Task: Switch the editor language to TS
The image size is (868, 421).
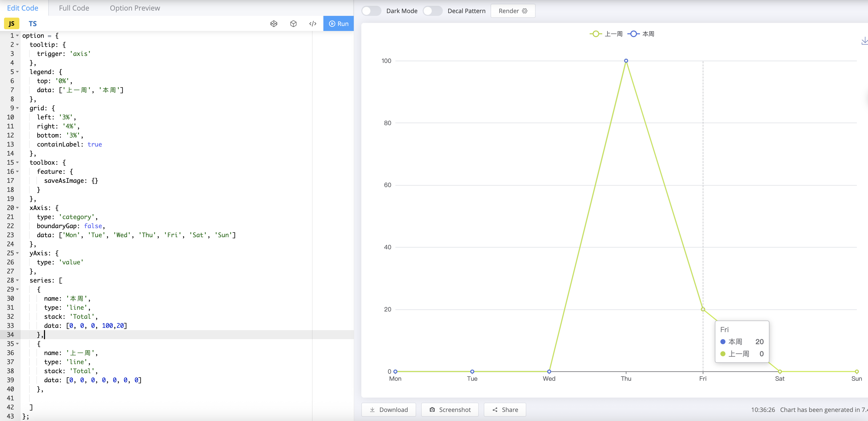Action: (32, 24)
